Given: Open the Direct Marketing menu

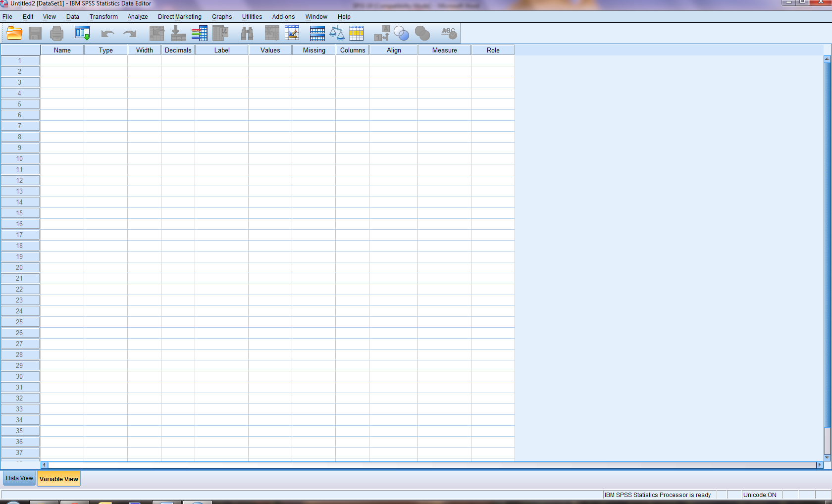Looking at the screenshot, I should coord(180,17).
